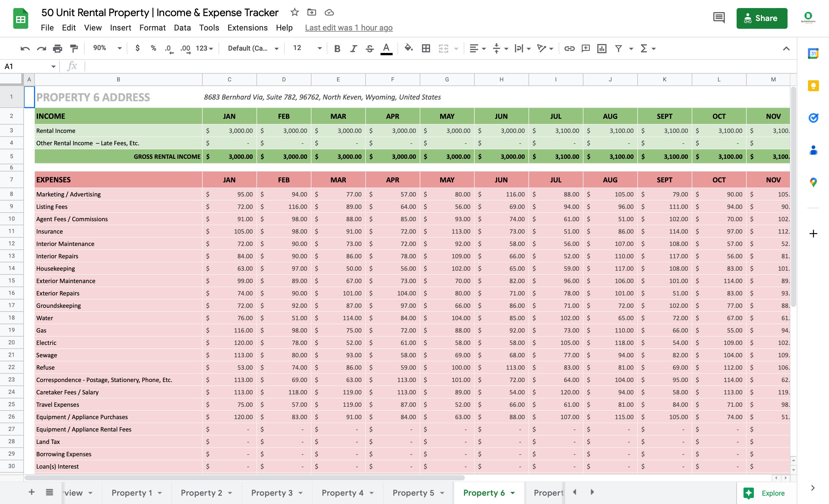Open Contacts side panel
The width and height of the screenshot is (829, 504).
point(813,150)
